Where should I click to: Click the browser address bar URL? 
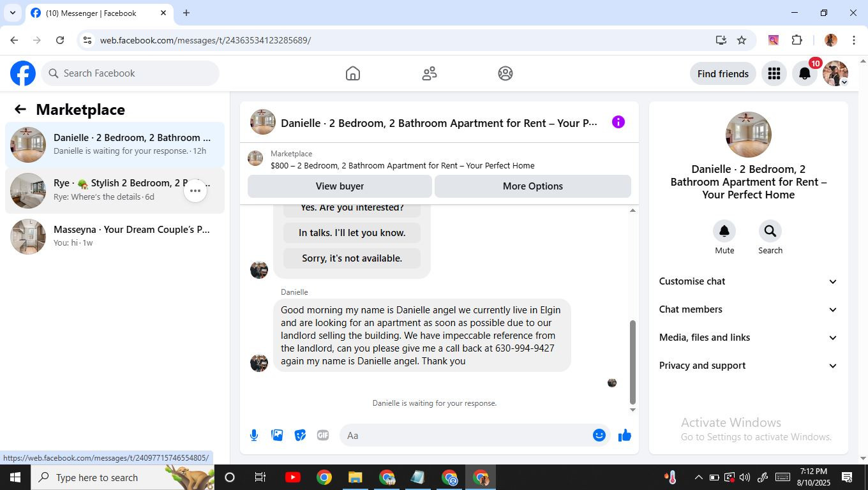[206, 40]
